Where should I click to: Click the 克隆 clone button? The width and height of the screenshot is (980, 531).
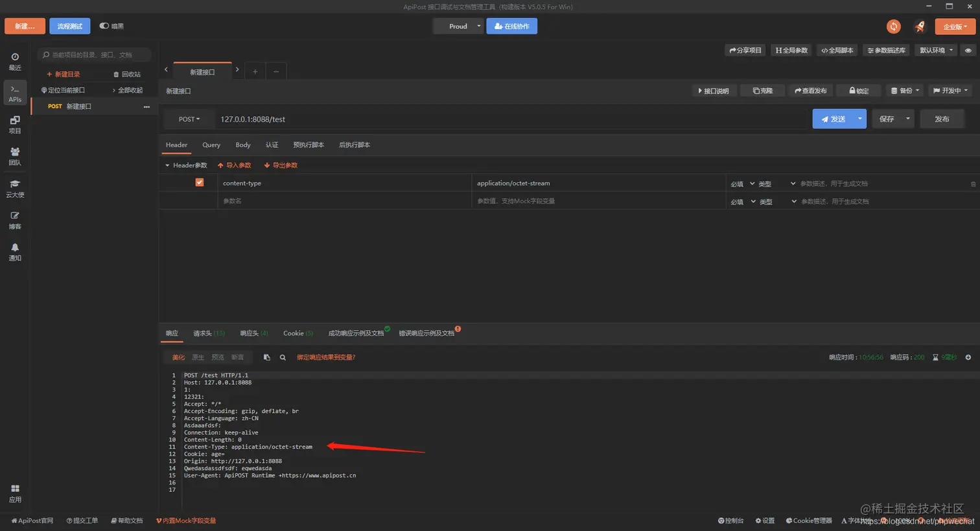click(x=762, y=91)
